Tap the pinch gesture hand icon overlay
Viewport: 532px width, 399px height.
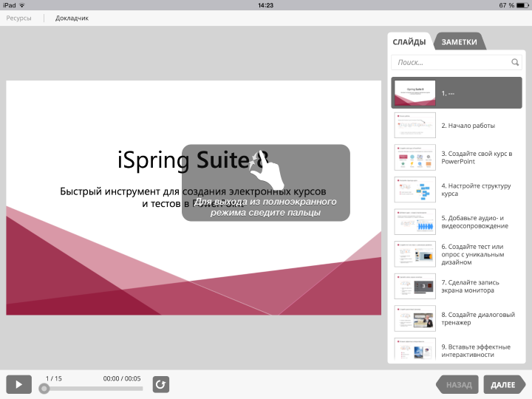pyautogui.click(x=266, y=170)
